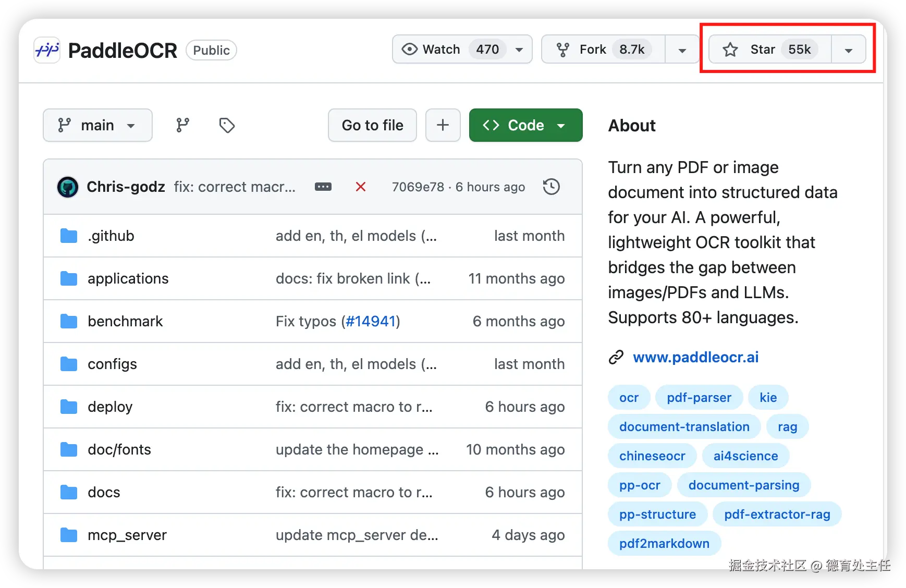
Task: Open the green Code dropdown
Action: coord(525,125)
